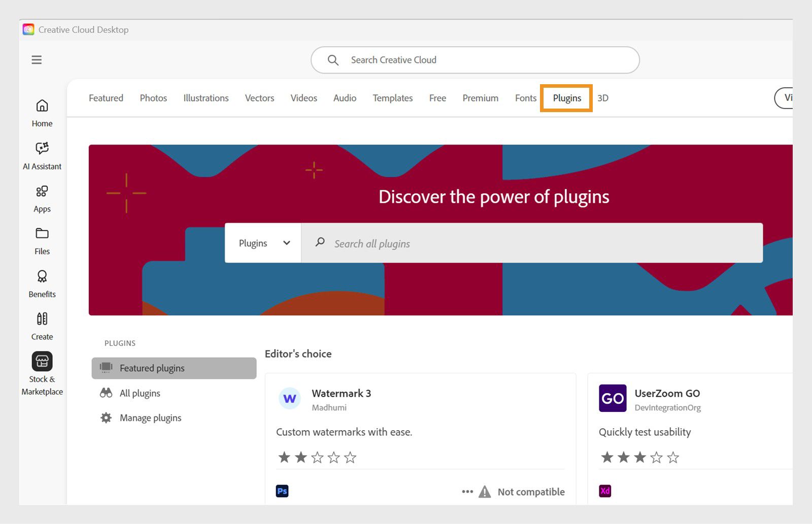The width and height of the screenshot is (812, 524).
Task: Open the hamburger menu icon
Action: tap(37, 60)
